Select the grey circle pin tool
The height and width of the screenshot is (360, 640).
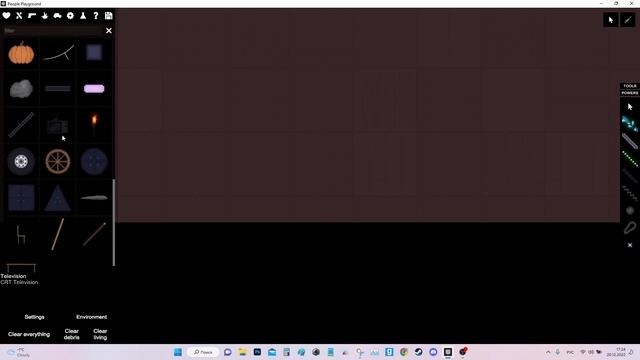point(630,211)
